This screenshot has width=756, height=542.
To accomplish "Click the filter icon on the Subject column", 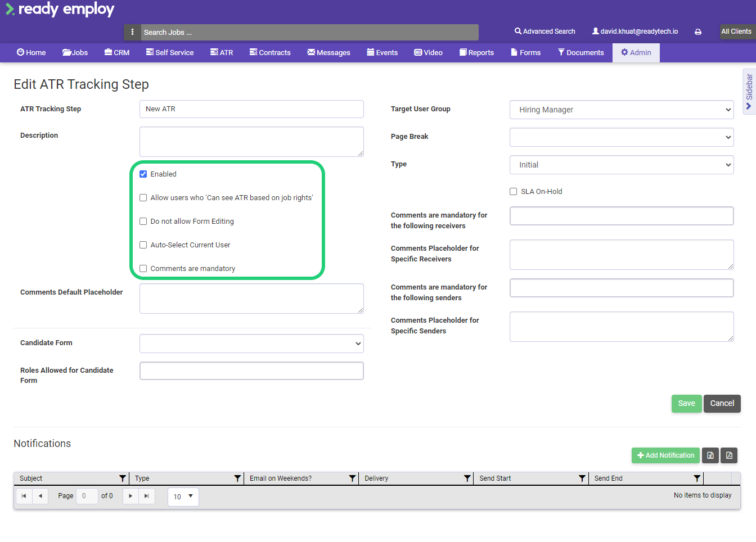I will tap(123, 478).
